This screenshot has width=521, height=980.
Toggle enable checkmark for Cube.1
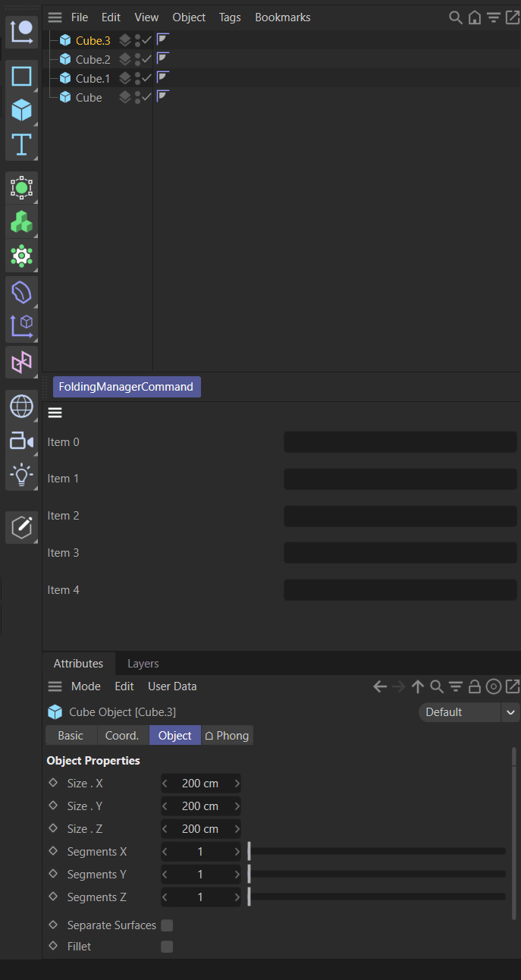point(147,78)
